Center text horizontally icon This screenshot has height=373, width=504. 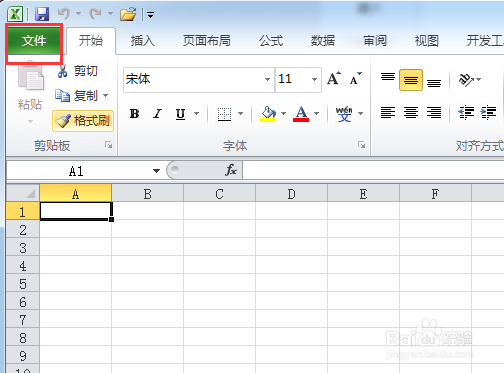coord(411,113)
